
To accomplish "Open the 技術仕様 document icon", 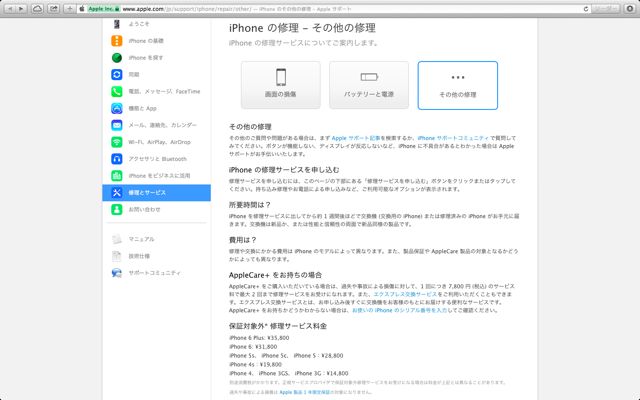I will pyautogui.click(x=117, y=256).
